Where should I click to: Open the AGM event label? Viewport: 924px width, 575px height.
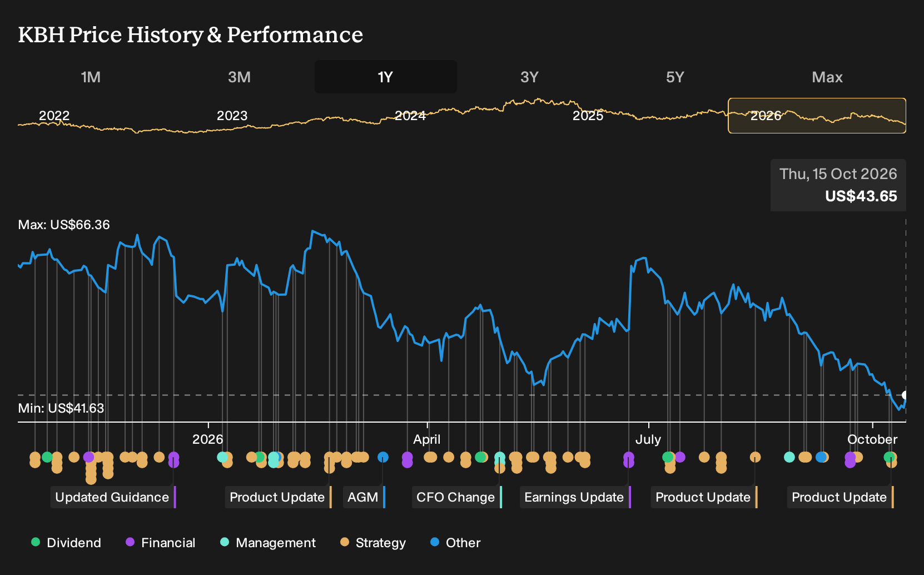click(364, 497)
